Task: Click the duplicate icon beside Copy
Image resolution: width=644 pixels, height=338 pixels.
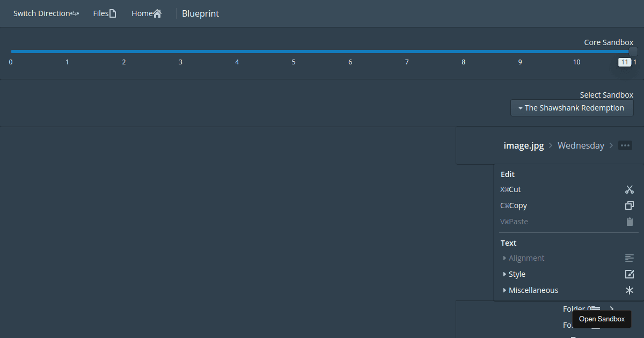Action: [x=630, y=205]
